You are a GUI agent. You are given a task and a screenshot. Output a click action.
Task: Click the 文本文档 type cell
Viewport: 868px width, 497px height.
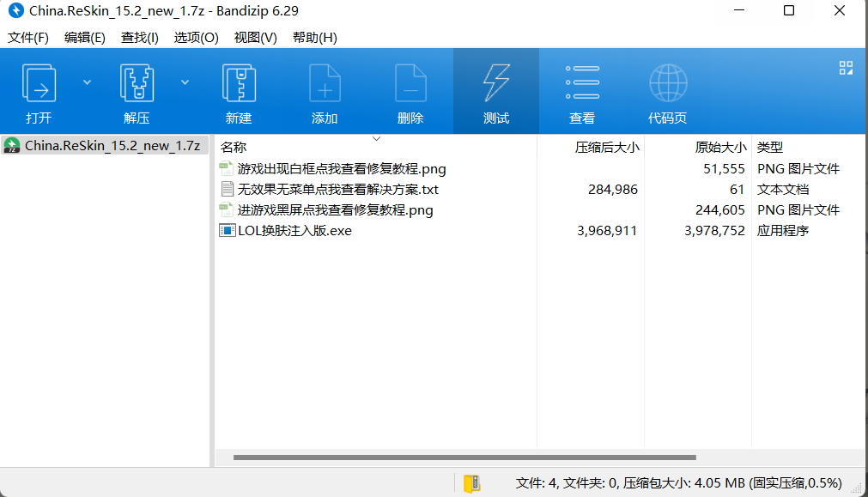pyautogui.click(x=783, y=190)
